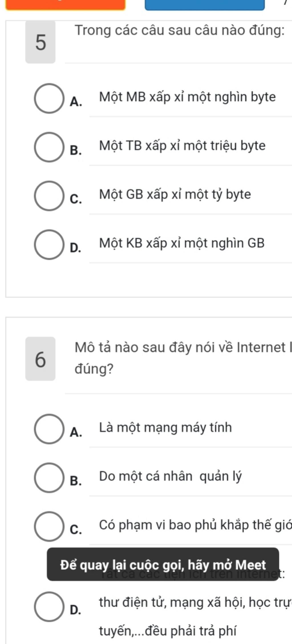Click text 'Là một mạng máy tính'
The width and height of the screenshot is (292, 644).
click(x=165, y=428)
